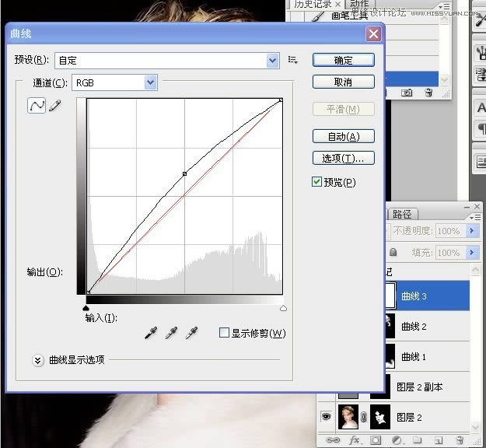Hide the 图层 2 layer via eye icon
The width and height of the screenshot is (486, 448).
click(x=327, y=417)
